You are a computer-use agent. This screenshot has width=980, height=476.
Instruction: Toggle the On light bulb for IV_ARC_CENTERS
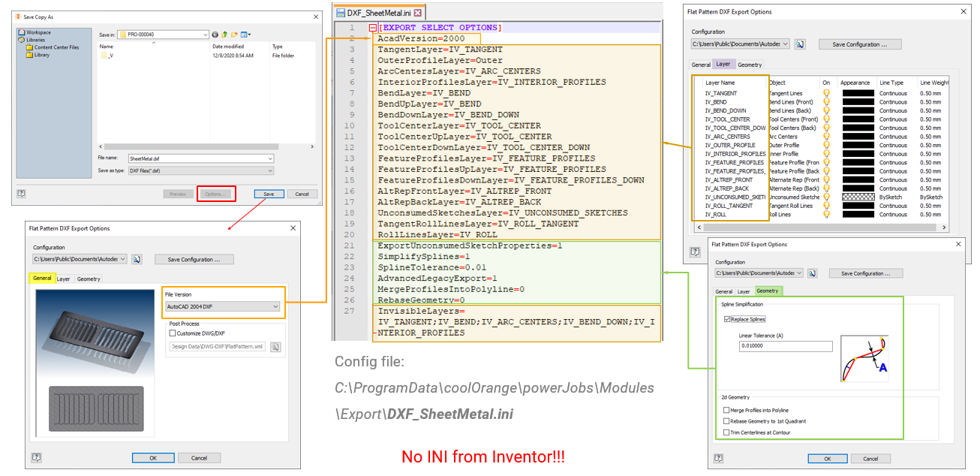click(x=827, y=137)
